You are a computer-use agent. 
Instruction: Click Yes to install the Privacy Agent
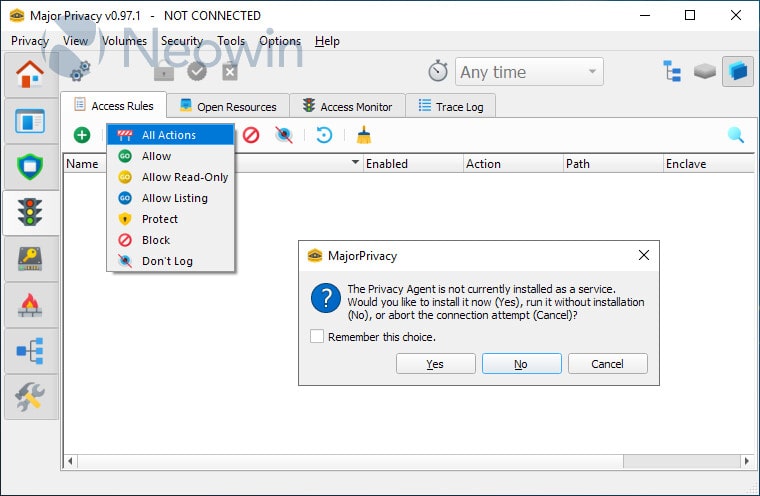[435, 364]
